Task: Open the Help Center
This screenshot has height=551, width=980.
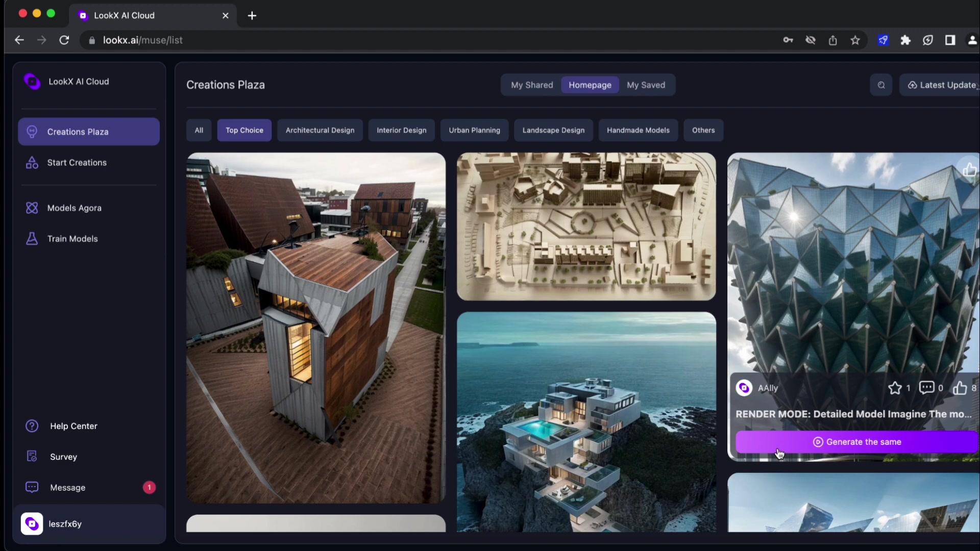Action: pos(73,425)
